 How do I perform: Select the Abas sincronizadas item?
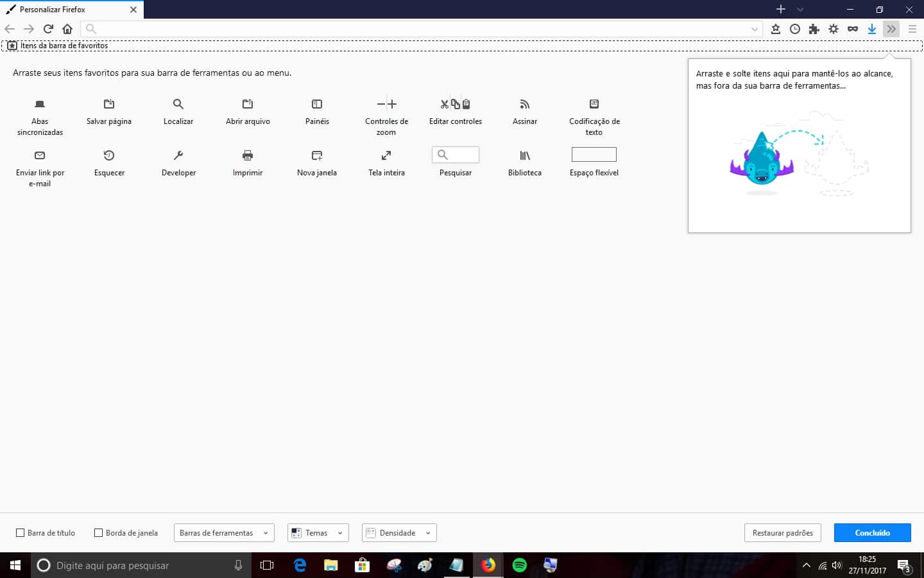click(40, 116)
